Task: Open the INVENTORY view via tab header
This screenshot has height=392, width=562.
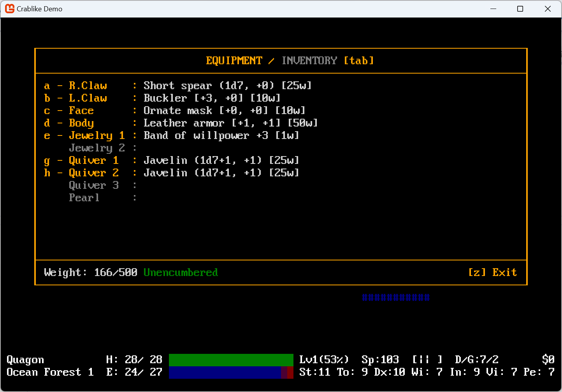Action: coord(310,60)
